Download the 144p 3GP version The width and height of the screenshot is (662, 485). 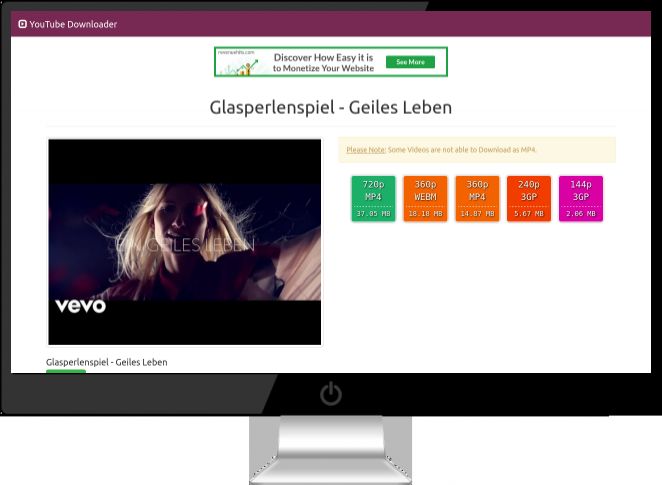click(x=581, y=198)
